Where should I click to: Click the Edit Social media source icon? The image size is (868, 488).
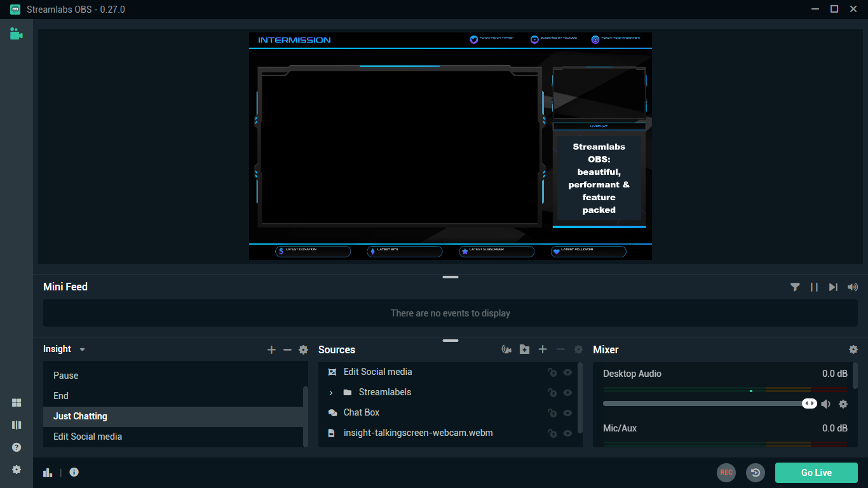pos(332,372)
